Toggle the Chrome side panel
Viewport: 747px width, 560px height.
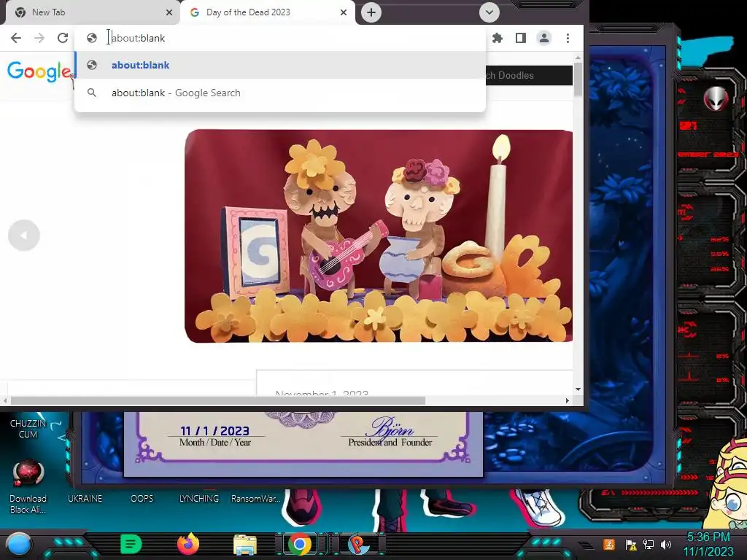(521, 38)
